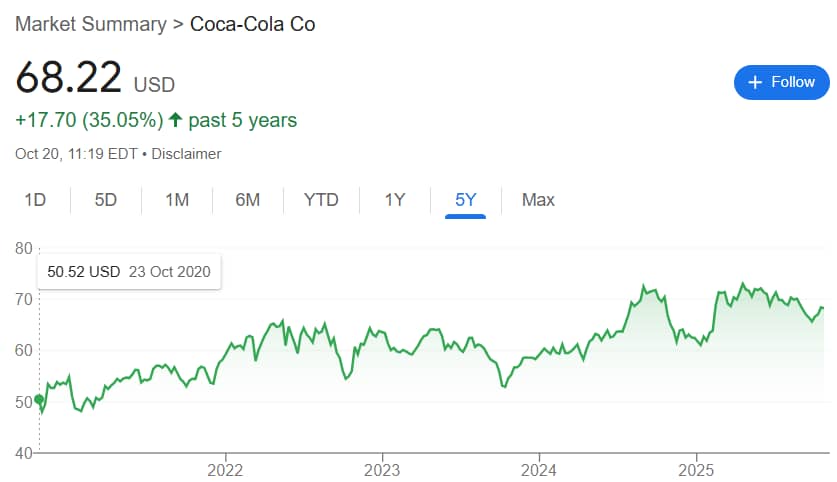Click the green data point marker on chart
This screenshot has width=837, height=482.
39,399
